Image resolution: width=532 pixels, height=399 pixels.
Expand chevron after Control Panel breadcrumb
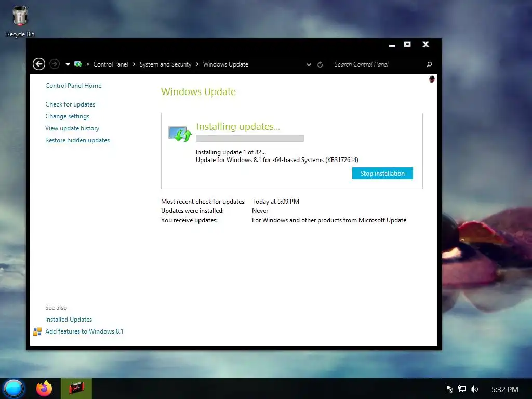coord(134,64)
